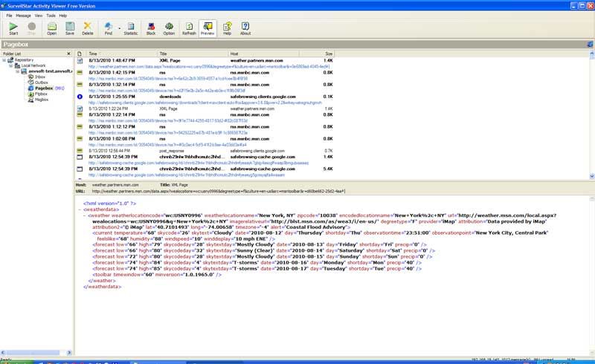Viewport: 595px width, 364px height.
Task: Sort the list by Host column
Action: point(263,53)
